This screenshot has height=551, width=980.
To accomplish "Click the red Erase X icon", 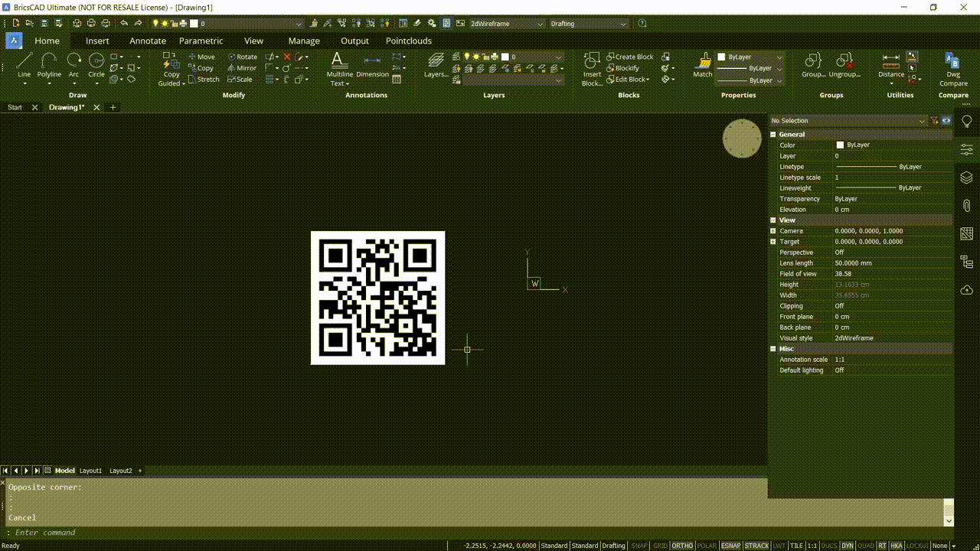I will tap(287, 57).
